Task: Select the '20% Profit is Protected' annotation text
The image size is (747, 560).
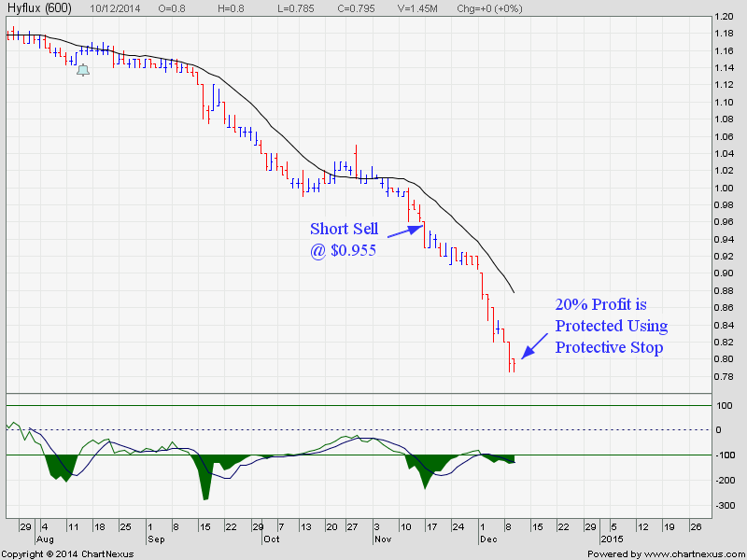Action: click(x=612, y=326)
